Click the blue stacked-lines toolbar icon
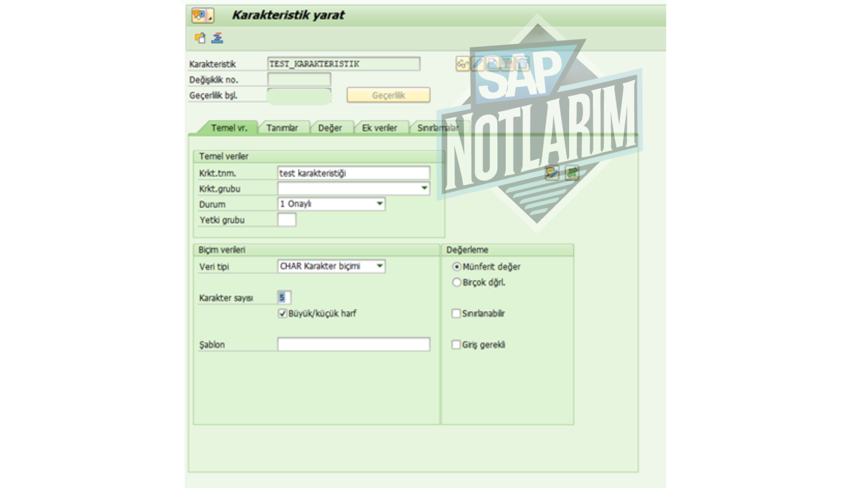Screen dimensions: 868x488 (x=217, y=38)
